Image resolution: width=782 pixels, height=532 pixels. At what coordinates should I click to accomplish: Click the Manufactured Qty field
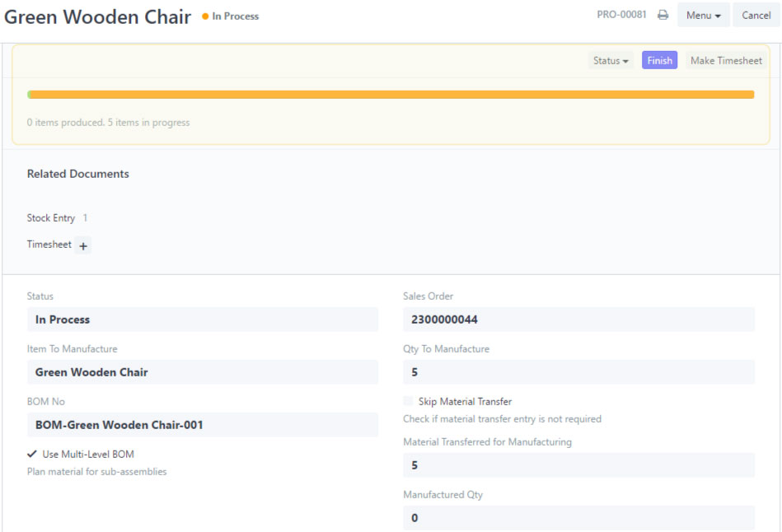[x=578, y=518]
